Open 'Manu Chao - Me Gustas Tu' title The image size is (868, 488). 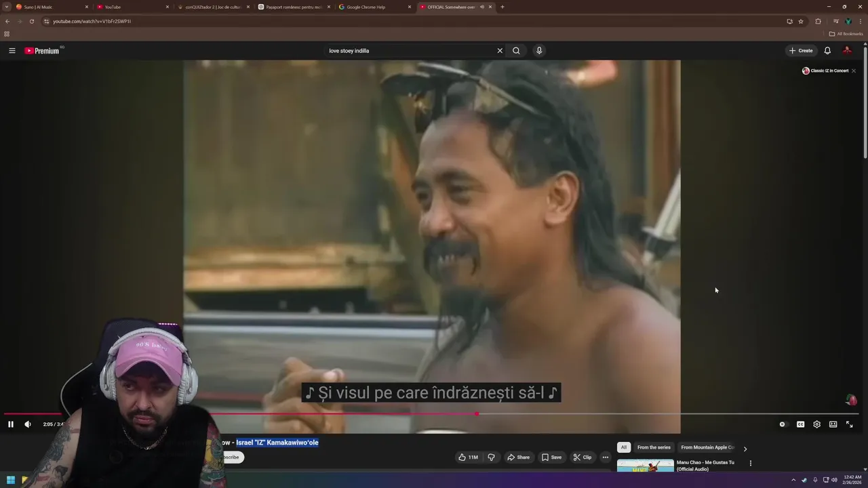pyautogui.click(x=705, y=466)
